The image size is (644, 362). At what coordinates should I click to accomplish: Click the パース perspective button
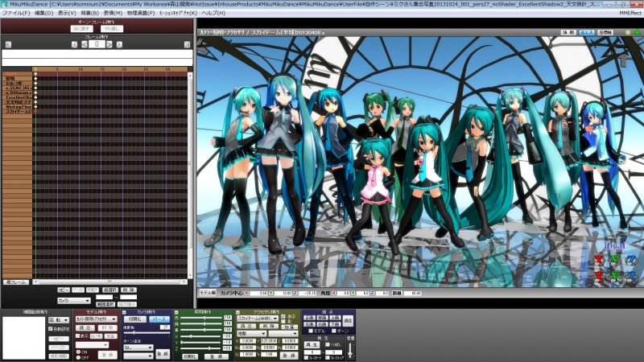click(x=159, y=319)
